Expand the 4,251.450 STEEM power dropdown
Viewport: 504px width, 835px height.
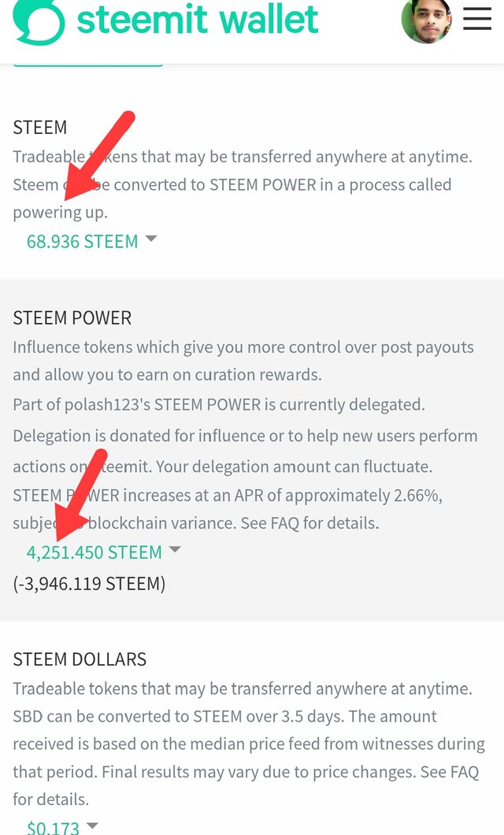pyautogui.click(x=94, y=552)
